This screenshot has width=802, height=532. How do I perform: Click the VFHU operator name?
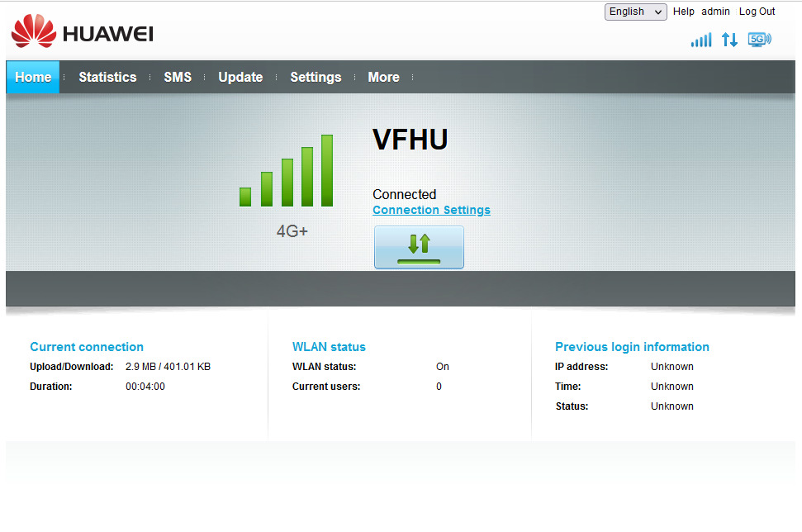410,139
